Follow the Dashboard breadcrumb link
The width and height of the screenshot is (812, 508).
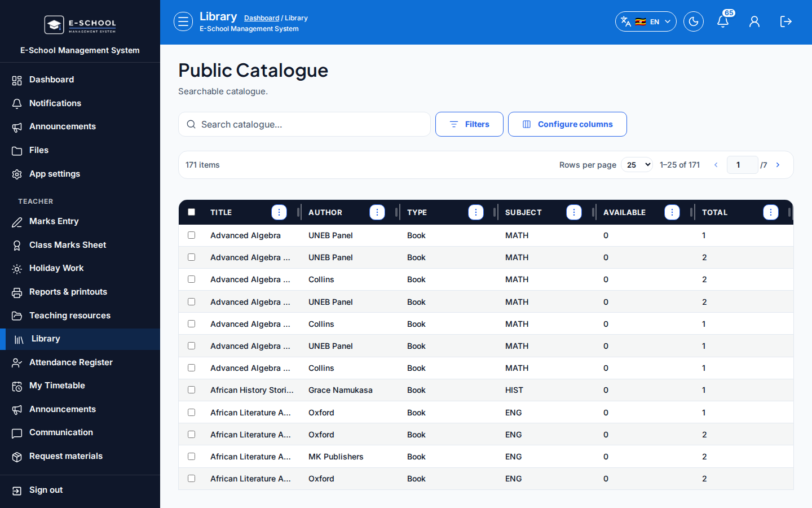coord(262,18)
